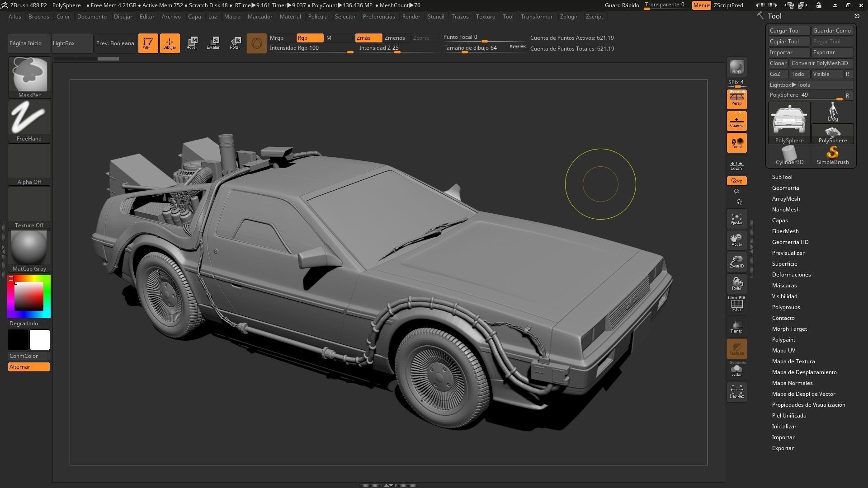868x488 pixels.
Task: Click the Guardar Como button
Action: tap(832, 31)
